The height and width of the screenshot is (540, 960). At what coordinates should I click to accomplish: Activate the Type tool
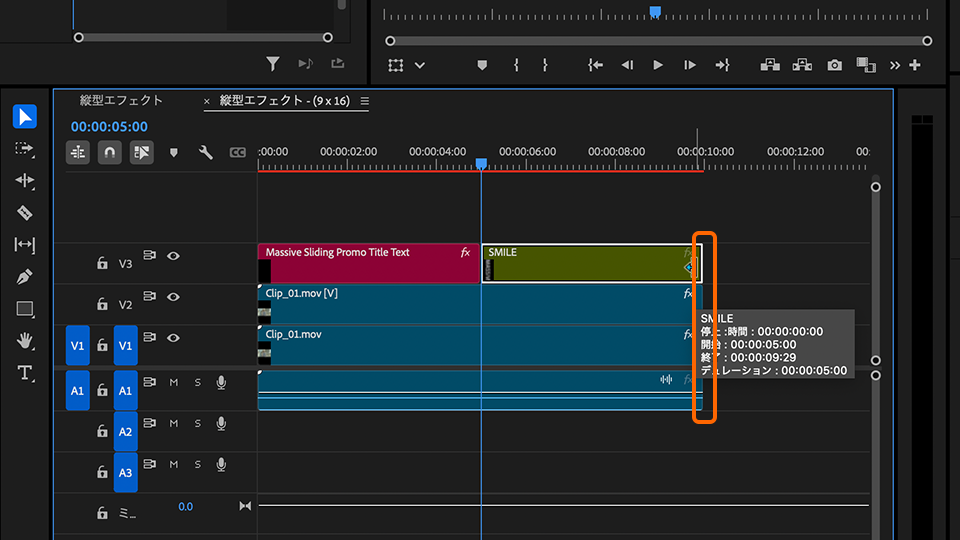coord(25,372)
